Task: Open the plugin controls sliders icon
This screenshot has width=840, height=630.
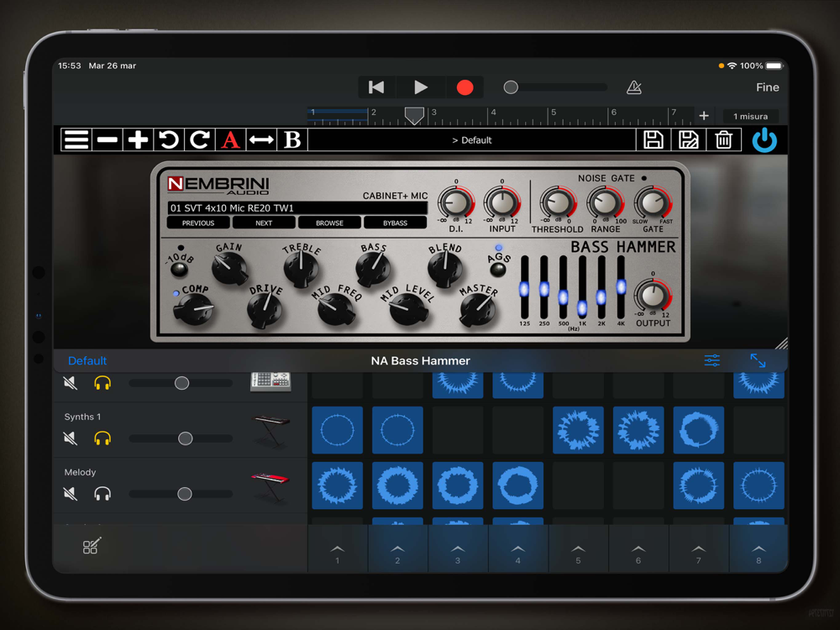Action: [x=712, y=360]
